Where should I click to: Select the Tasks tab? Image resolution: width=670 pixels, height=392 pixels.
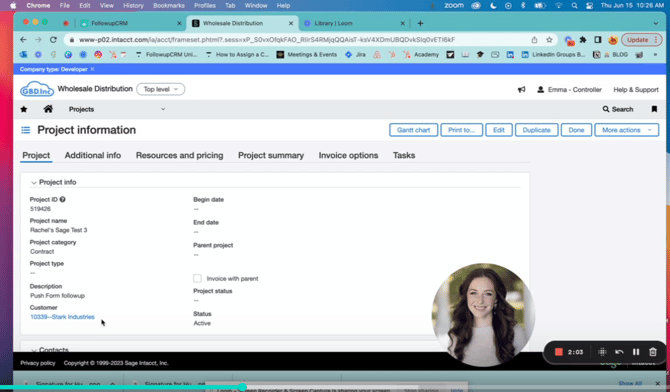click(x=404, y=155)
